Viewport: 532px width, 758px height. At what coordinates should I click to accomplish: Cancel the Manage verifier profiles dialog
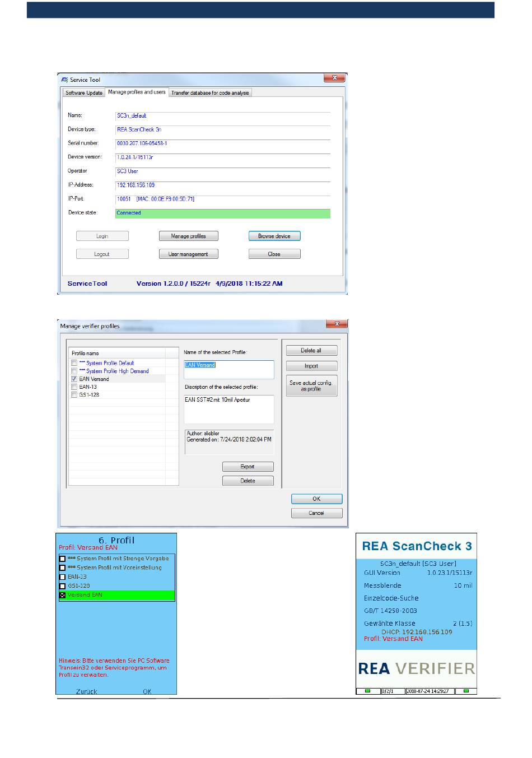(316, 513)
